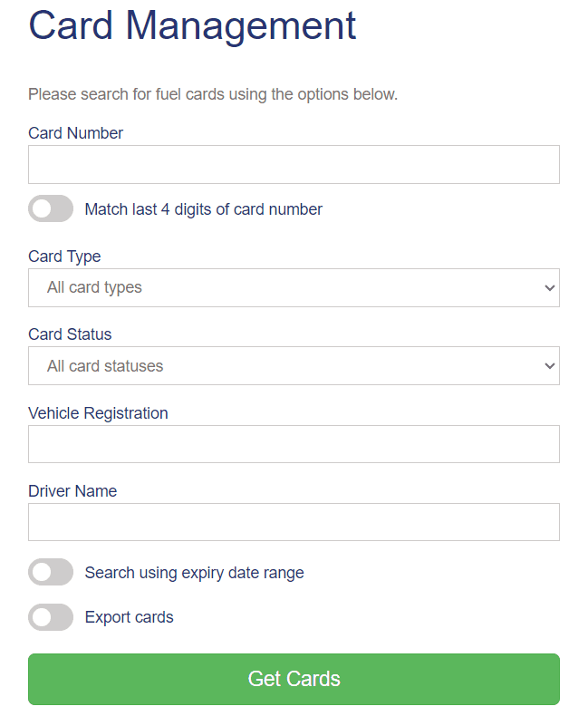Click the Export cards label text
The height and width of the screenshot is (716, 588).
click(130, 617)
